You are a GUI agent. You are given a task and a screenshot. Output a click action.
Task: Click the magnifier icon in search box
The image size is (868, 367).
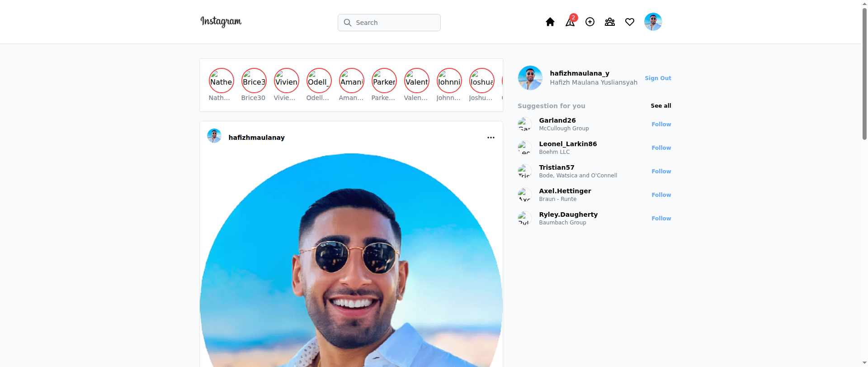(x=347, y=23)
